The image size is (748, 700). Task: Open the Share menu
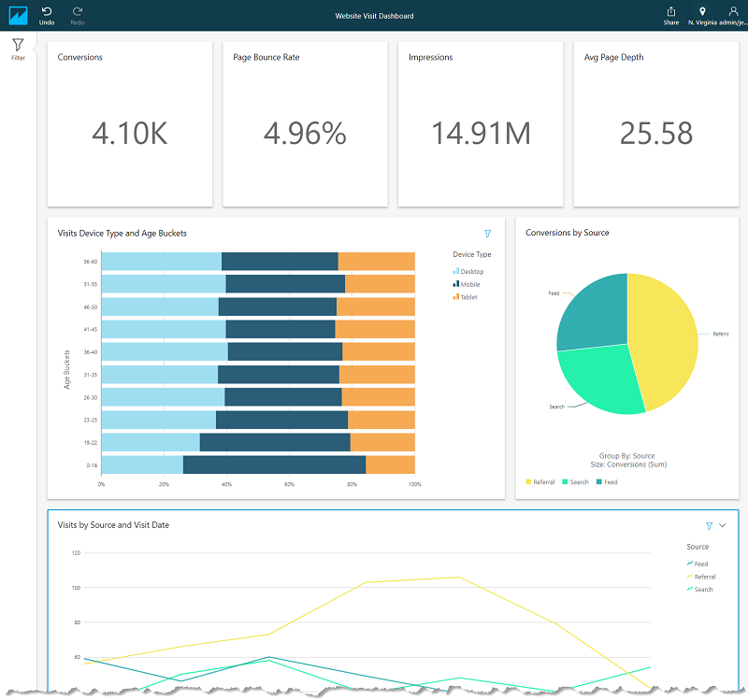(x=670, y=16)
